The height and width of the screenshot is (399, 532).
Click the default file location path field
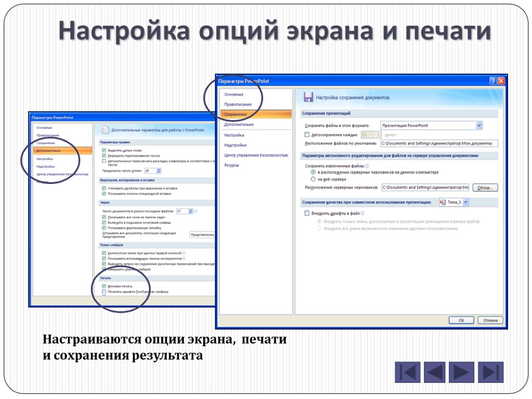tap(439, 143)
